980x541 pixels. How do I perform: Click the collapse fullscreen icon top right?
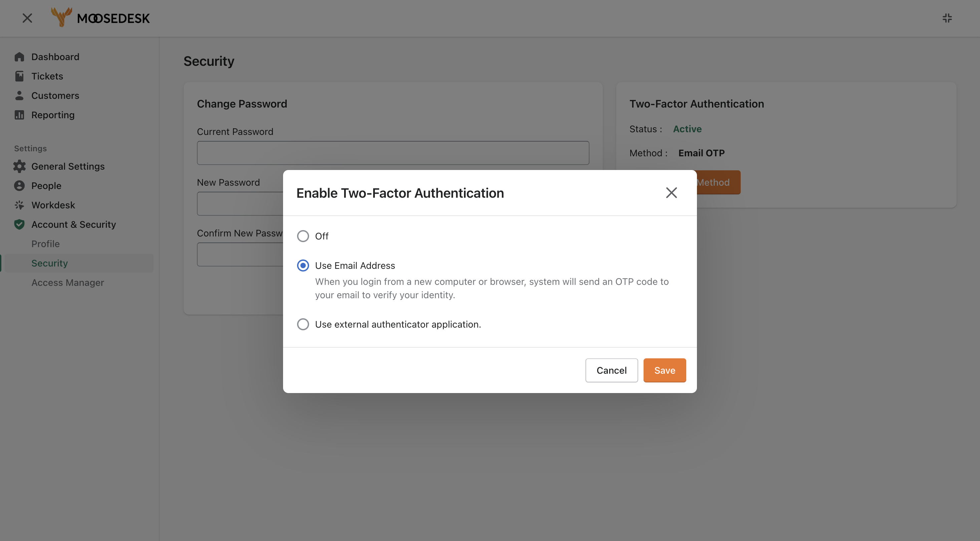pos(947,18)
